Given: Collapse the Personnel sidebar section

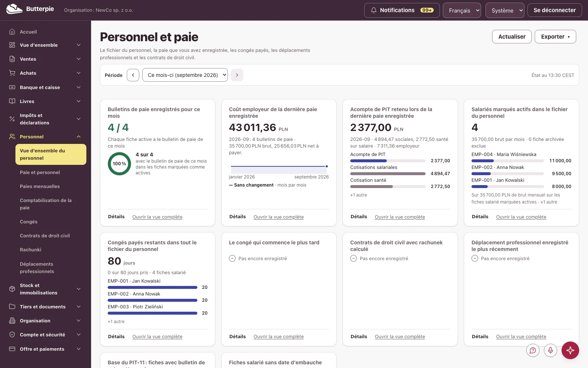Looking at the screenshot, I should click(x=79, y=137).
